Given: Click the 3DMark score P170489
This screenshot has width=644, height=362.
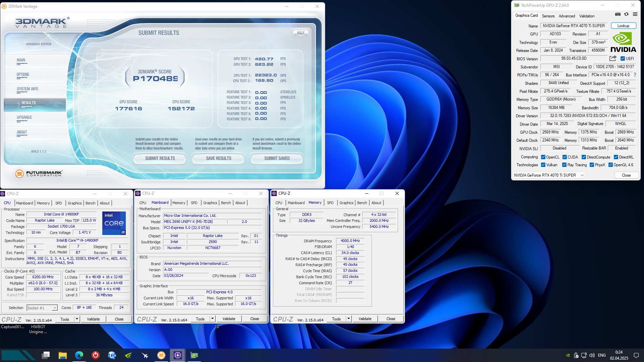Looking at the screenshot, I should coord(155,79).
